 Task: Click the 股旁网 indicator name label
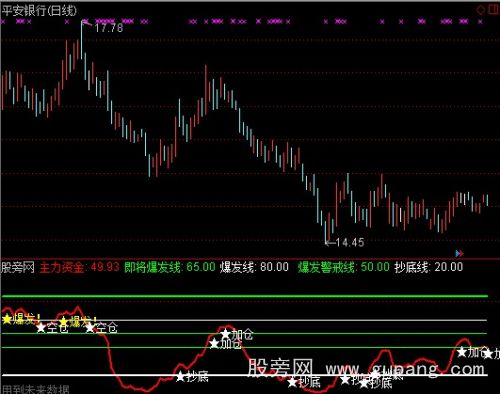tap(18, 267)
